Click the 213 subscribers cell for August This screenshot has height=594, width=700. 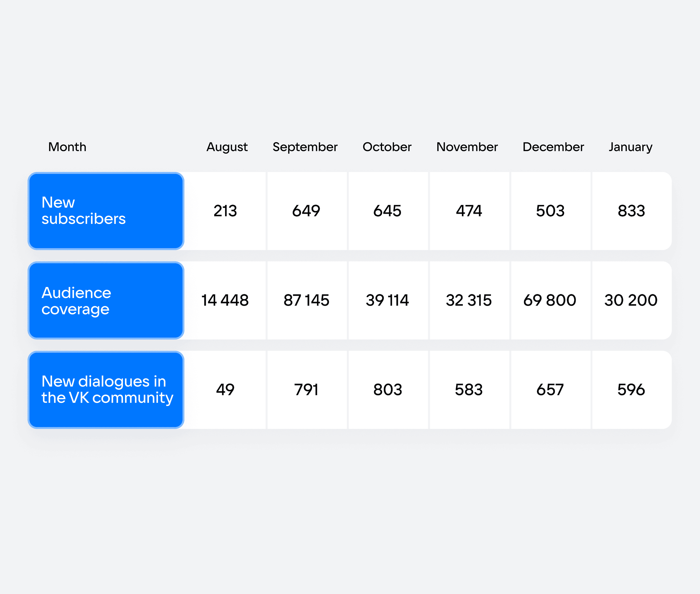pos(225,211)
